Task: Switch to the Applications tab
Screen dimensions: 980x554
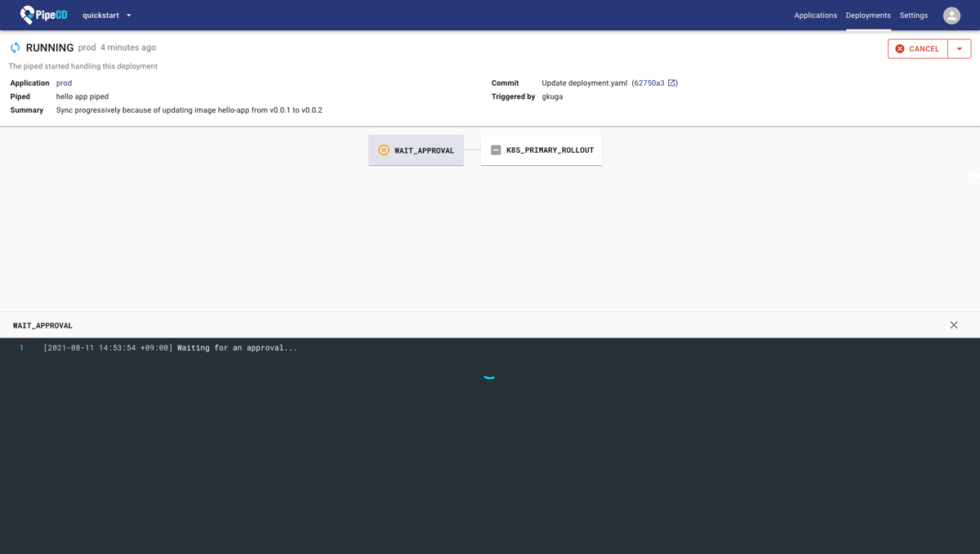Action: click(815, 15)
